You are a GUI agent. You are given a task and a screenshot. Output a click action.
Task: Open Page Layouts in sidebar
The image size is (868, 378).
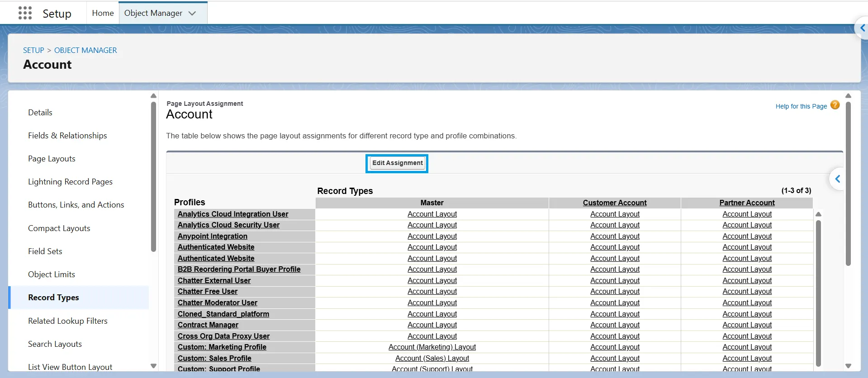pos(52,159)
